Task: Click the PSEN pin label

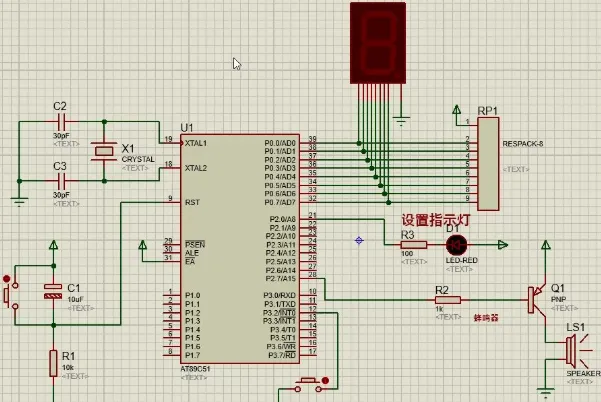Action: point(195,244)
